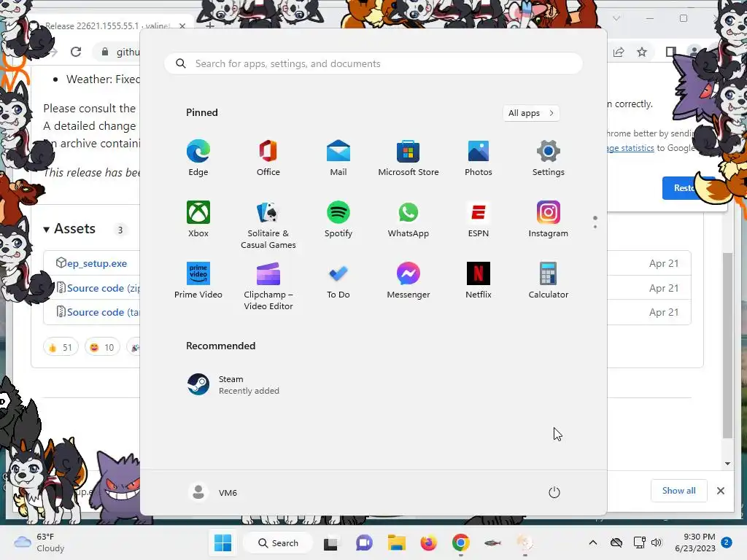The image size is (747, 560).
Task: Open network status icon in tray
Action: tap(639, 542)
